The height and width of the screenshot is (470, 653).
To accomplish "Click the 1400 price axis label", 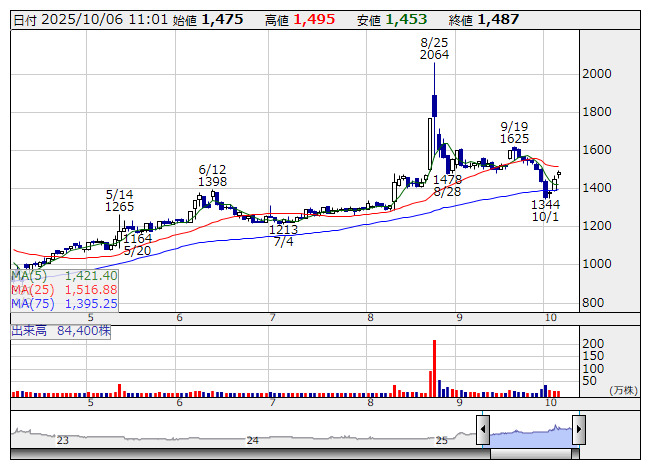I will 597,188.
